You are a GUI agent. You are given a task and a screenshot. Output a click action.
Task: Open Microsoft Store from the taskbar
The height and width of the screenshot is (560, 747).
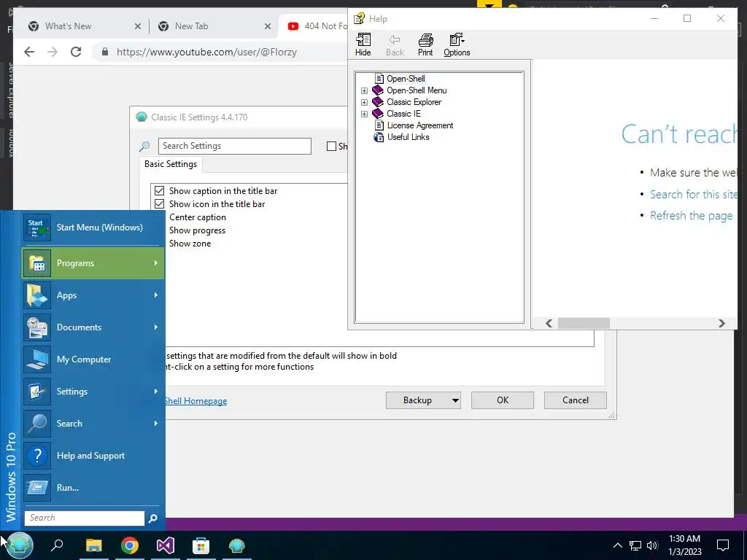pos(201,545)
